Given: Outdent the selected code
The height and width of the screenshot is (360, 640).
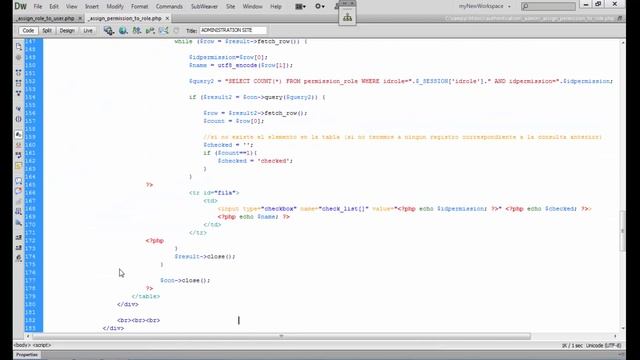Looking at the screenshot, I should pyautogui.click(x=19, y=248).
